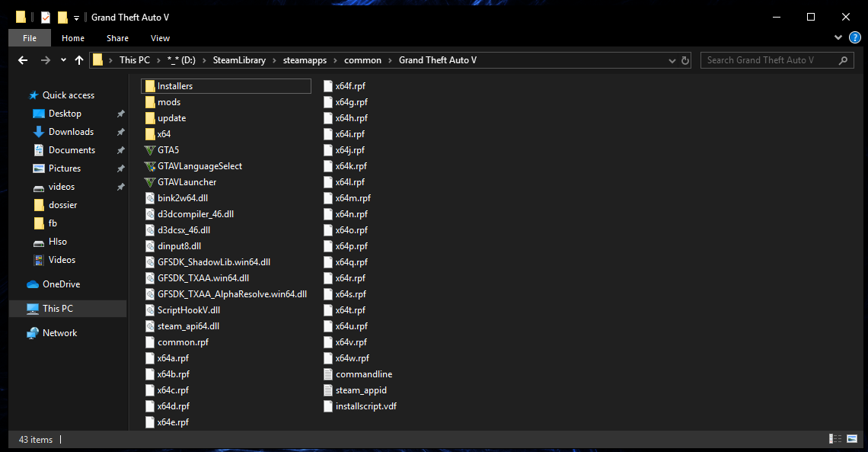Select the Installers folder icon
Viewport: 868px width, 452px height.
click(x=150, y=86)
